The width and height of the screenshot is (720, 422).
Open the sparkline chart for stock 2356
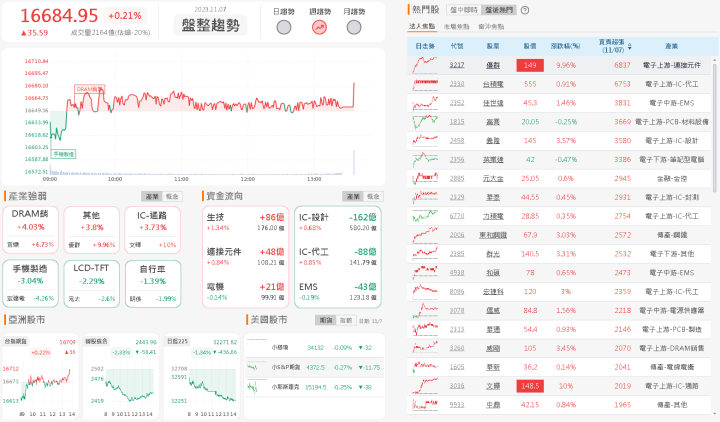point(425,159)
